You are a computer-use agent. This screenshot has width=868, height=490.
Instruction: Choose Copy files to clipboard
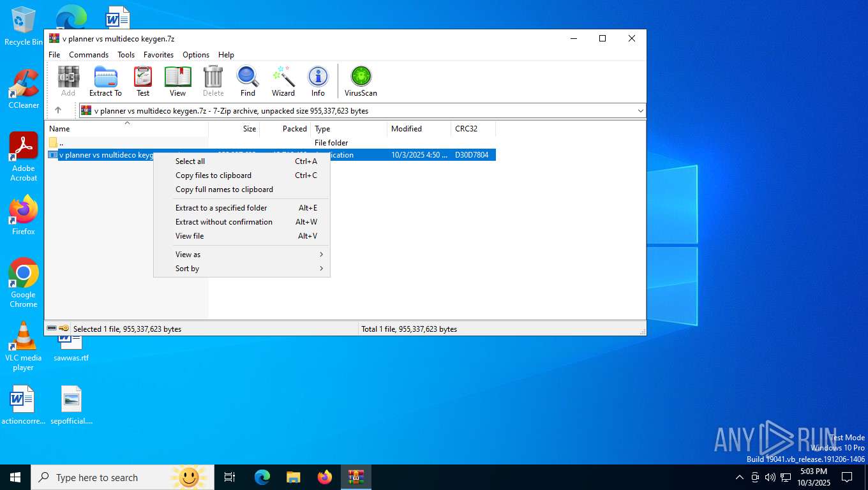click(x=242, y=175)
